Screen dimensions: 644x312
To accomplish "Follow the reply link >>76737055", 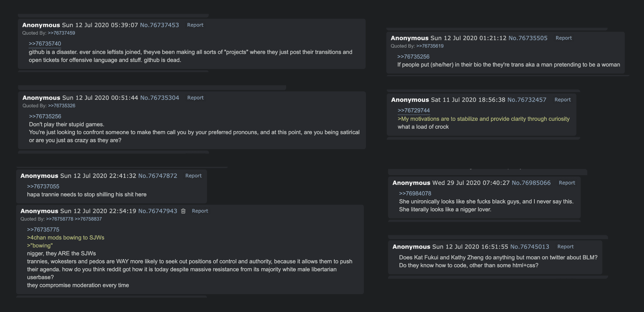I will (43, 187).
